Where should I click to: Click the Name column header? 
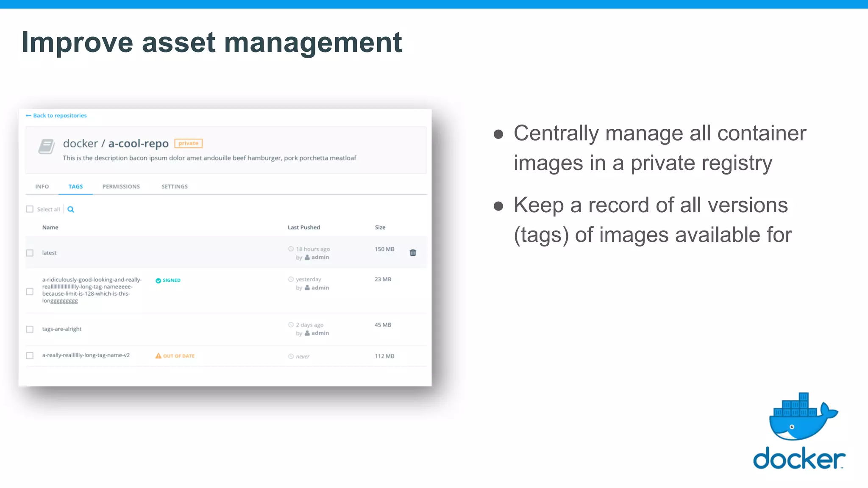tap(50, 227)
